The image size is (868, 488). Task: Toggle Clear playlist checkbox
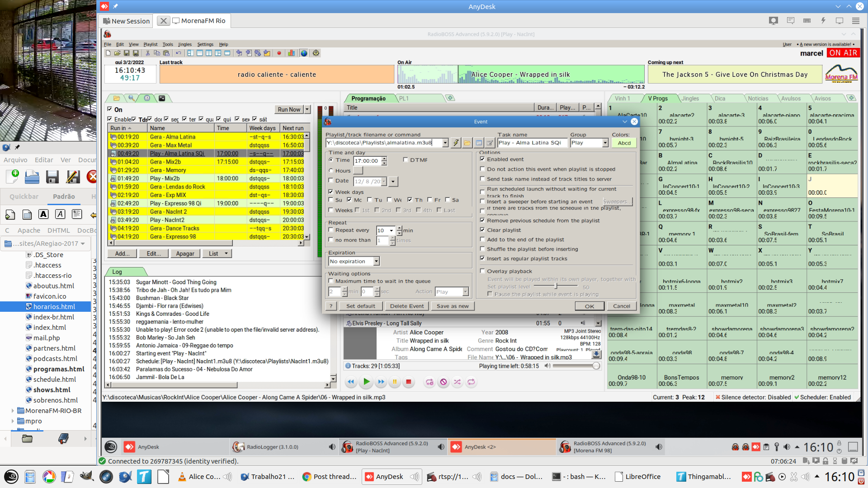(x=482, y=230)
